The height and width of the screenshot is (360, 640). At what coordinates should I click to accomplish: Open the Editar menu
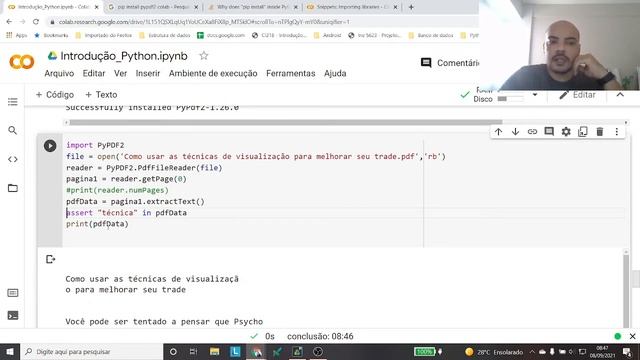[x=94, y=73]
